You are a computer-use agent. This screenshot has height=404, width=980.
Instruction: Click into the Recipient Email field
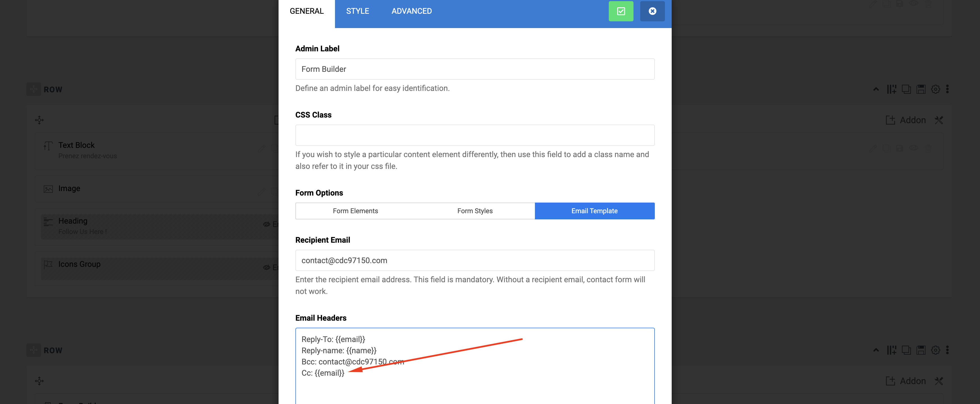pos(474,260)
